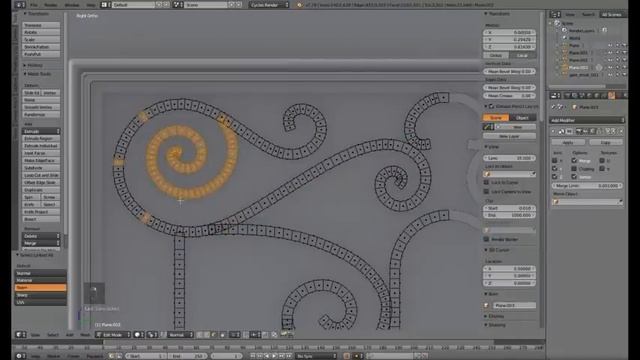This screenshot has height=360, width=640.
Task: Open the Render menu
Action: [x=51, y=5]
